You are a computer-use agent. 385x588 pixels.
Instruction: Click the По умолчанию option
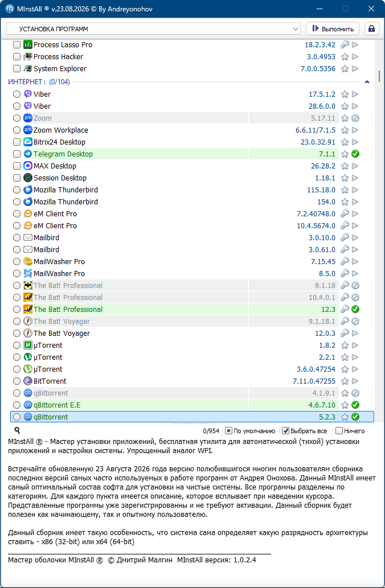coord(250,431)
